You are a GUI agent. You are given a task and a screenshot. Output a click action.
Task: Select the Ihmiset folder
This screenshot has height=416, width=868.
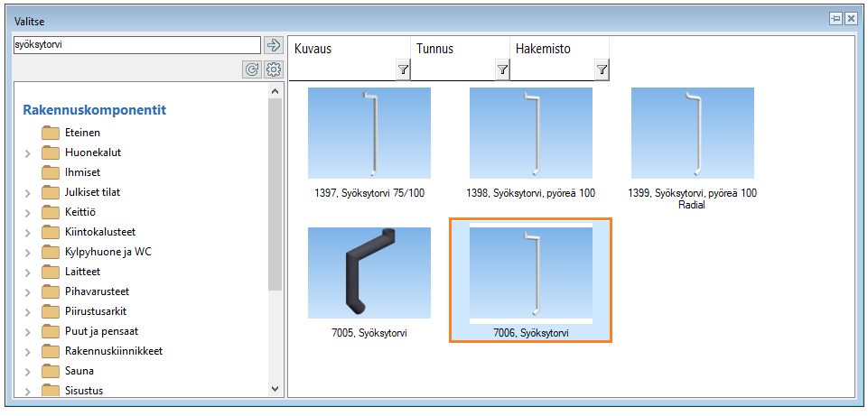pyautogui.click(x=82, y=172)
